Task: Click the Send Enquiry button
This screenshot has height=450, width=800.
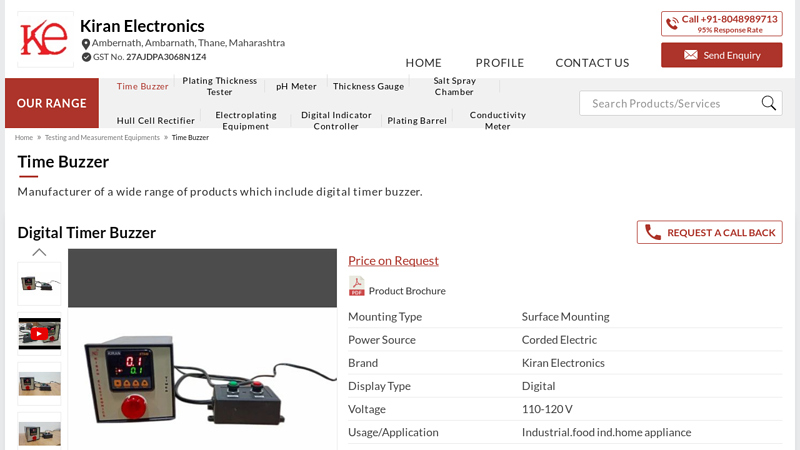Action: pos(721,55)
